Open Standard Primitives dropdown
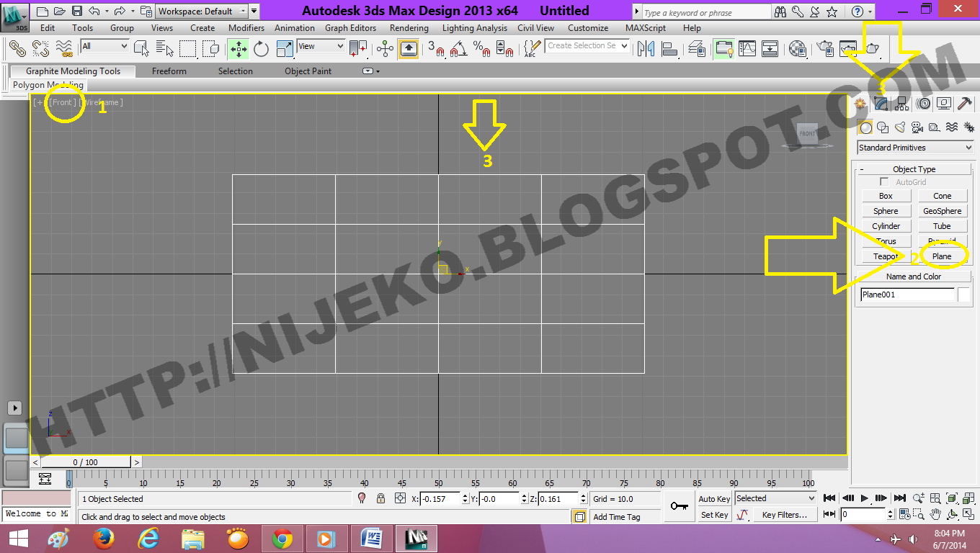This screenshot has width=980, height=553. [915, 148]
